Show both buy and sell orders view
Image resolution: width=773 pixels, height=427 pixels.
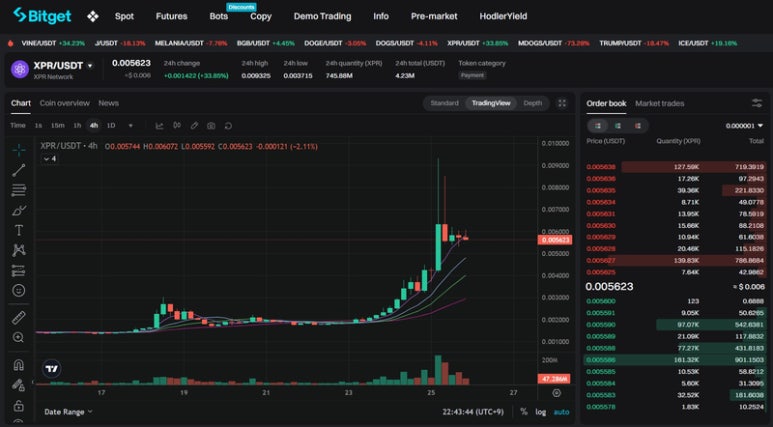click(x=597, y=126)
